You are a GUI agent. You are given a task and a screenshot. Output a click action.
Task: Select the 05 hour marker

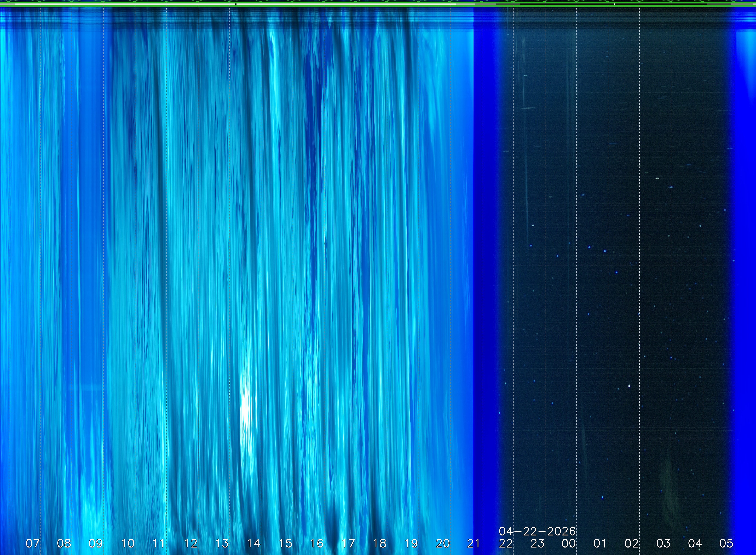tap(726, 543)
